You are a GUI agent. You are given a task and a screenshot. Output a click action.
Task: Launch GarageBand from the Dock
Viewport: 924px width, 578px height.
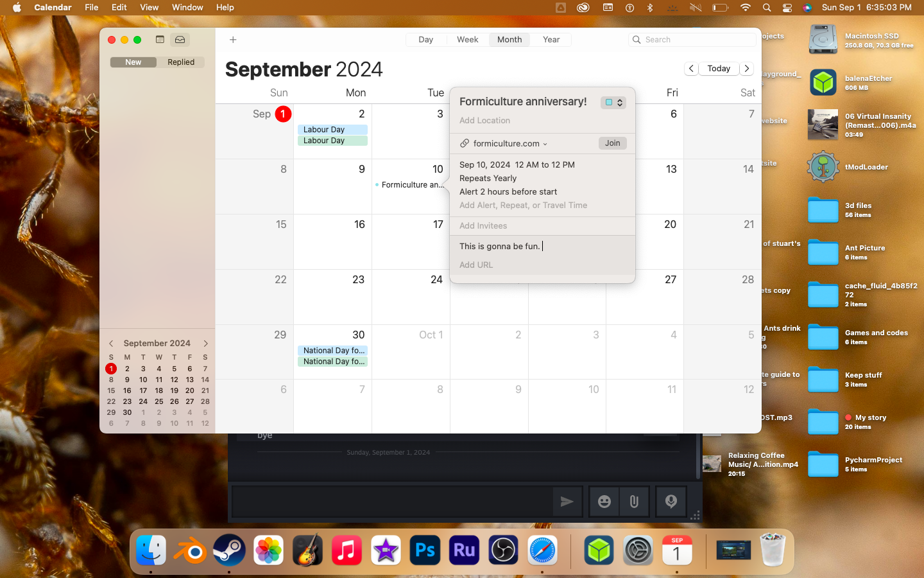pyautogui.click(x=307, y=550)
